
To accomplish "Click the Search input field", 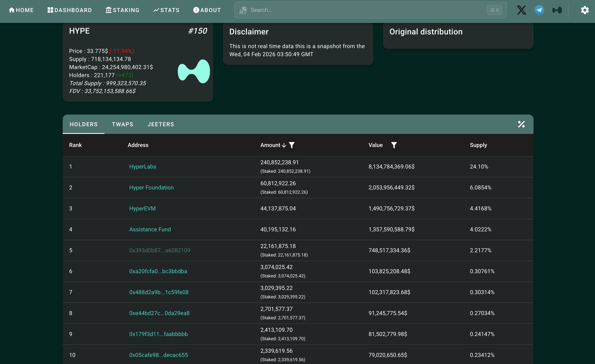I will [x=367, y=10].
